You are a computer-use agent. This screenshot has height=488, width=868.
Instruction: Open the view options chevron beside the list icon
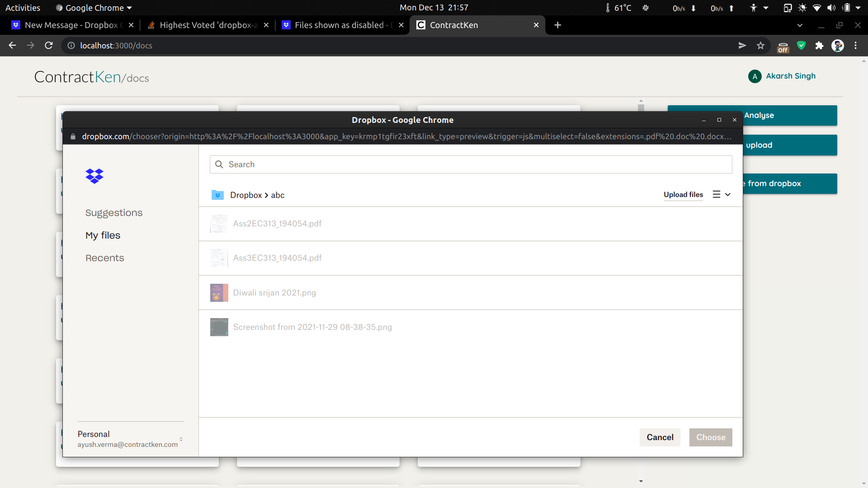tap(727, 194)
